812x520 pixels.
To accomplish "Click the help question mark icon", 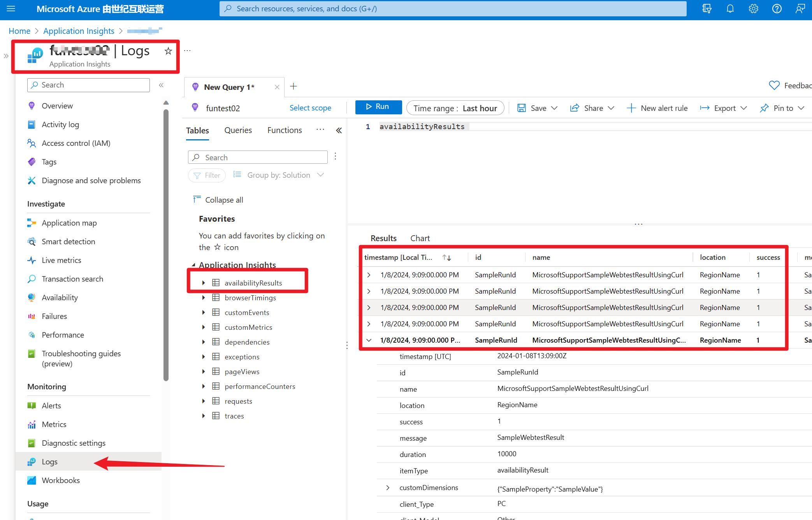I will tap(777, 9).
